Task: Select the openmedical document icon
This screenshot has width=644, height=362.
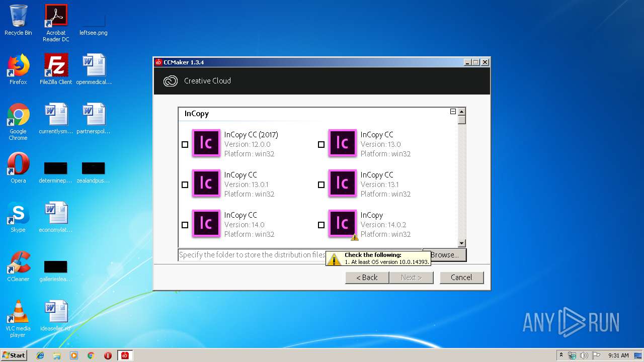Action: (94, 69)
